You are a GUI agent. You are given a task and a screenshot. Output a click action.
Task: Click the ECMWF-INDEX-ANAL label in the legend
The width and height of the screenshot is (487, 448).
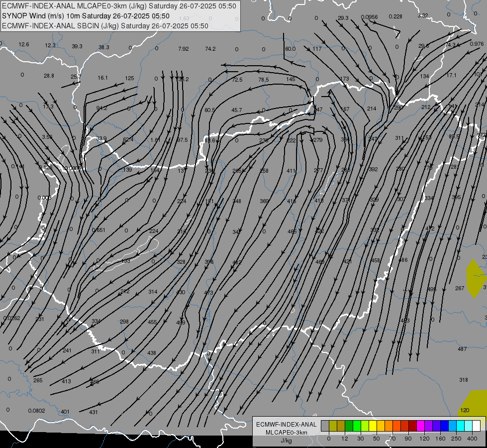tap(287, 425)
